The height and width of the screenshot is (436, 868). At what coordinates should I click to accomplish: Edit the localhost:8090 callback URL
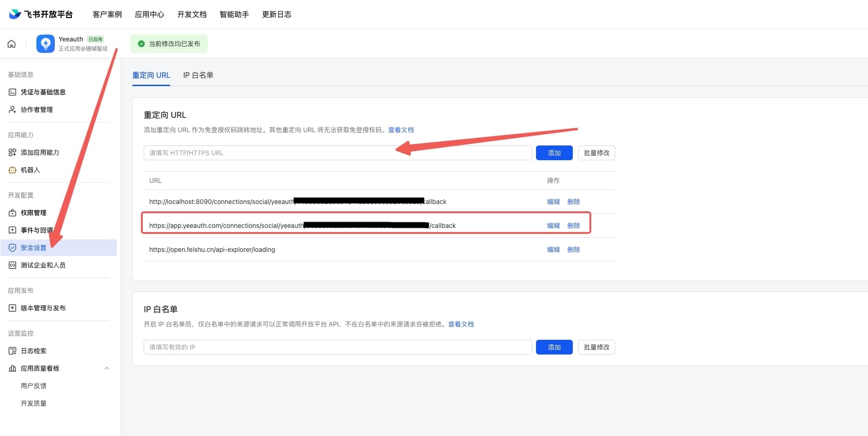[x=553, y=202]
